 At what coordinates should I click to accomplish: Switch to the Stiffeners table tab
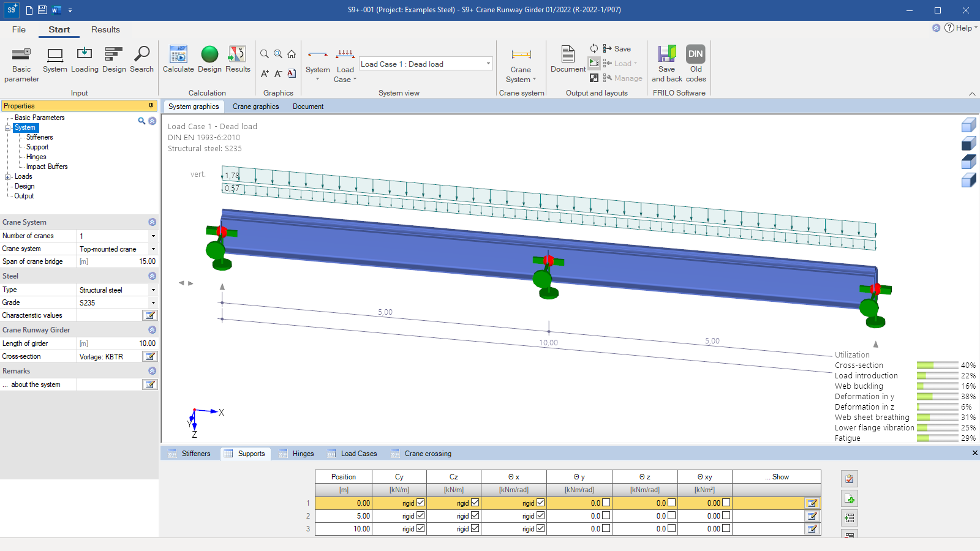tap(189, 454)
